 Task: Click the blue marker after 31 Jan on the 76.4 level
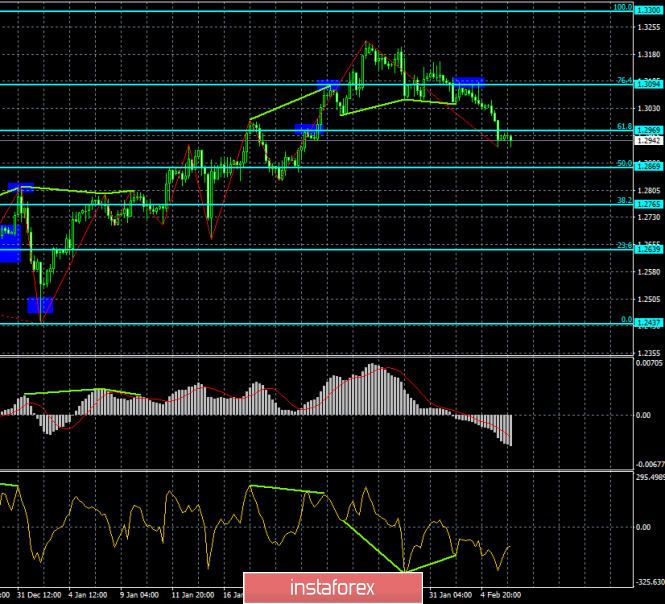tap(469, 82)
